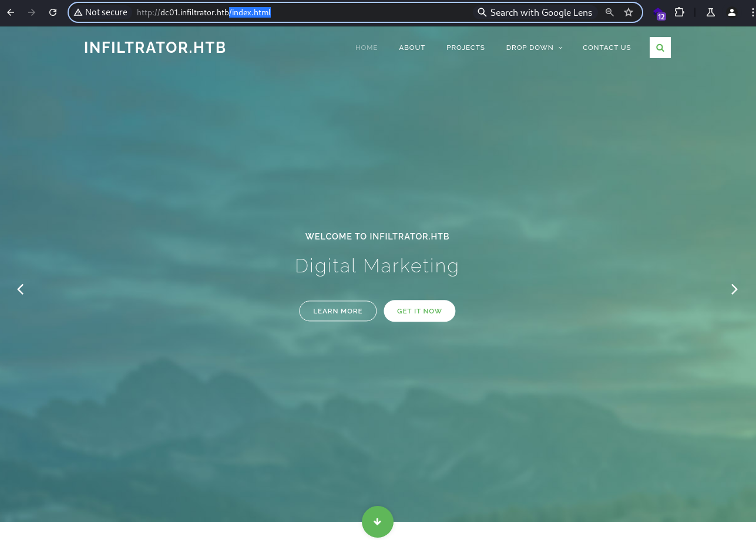Show the previous slide with left arrow

tap(21, 289)
